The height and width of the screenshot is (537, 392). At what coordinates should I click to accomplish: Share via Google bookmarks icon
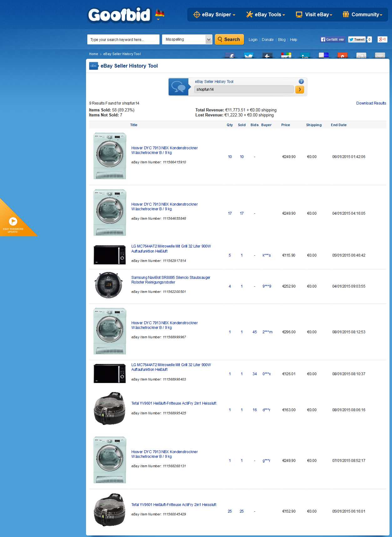(x=286, y=56)
